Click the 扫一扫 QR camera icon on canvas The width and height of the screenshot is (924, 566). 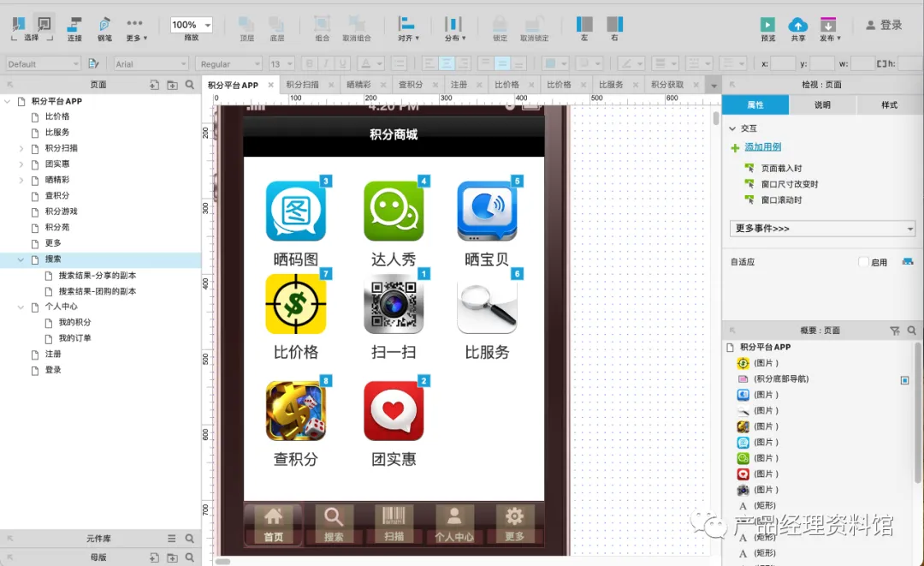pos(394,305)
